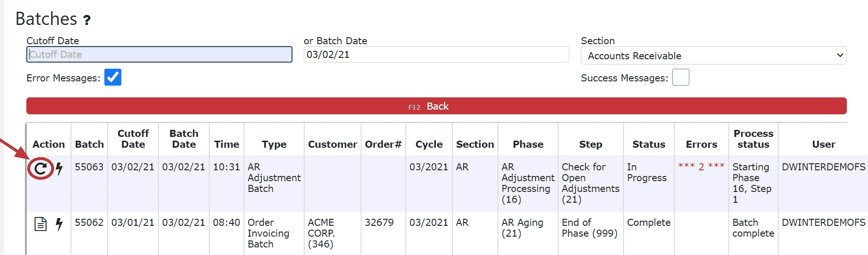
Task: Click the Phase column header
Action: (x=528, y=144)
